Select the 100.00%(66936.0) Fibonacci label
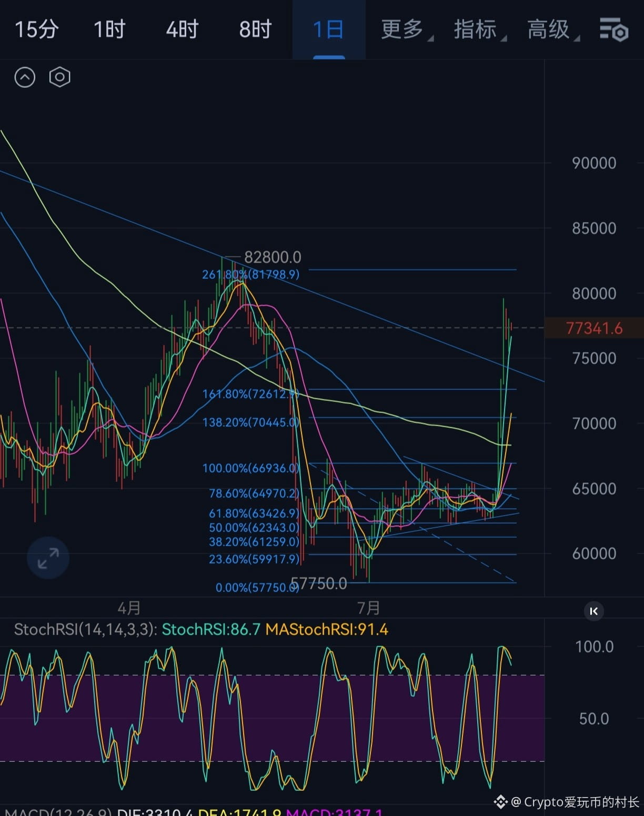The width and height of the screenshot is (644, 816). click(250, 468)
